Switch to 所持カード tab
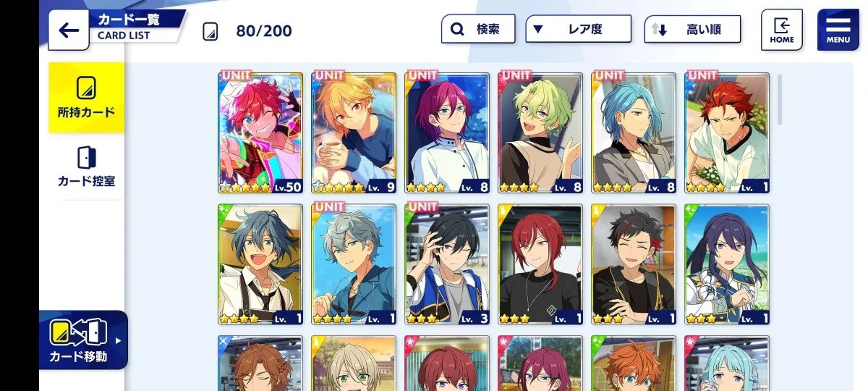 pos(86,98)
